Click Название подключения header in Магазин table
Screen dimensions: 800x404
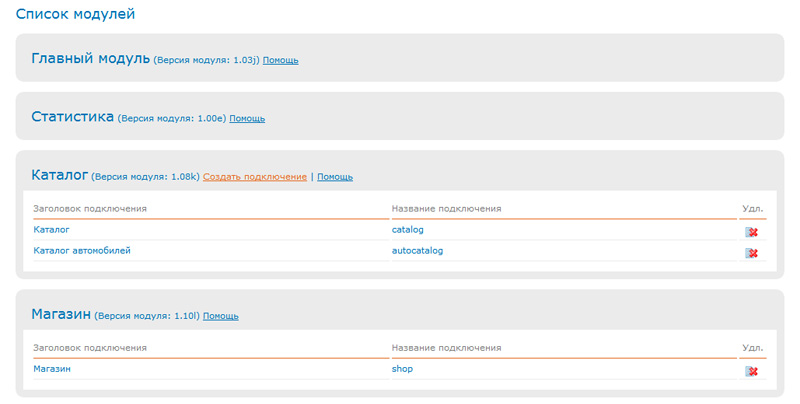(446, 348)
